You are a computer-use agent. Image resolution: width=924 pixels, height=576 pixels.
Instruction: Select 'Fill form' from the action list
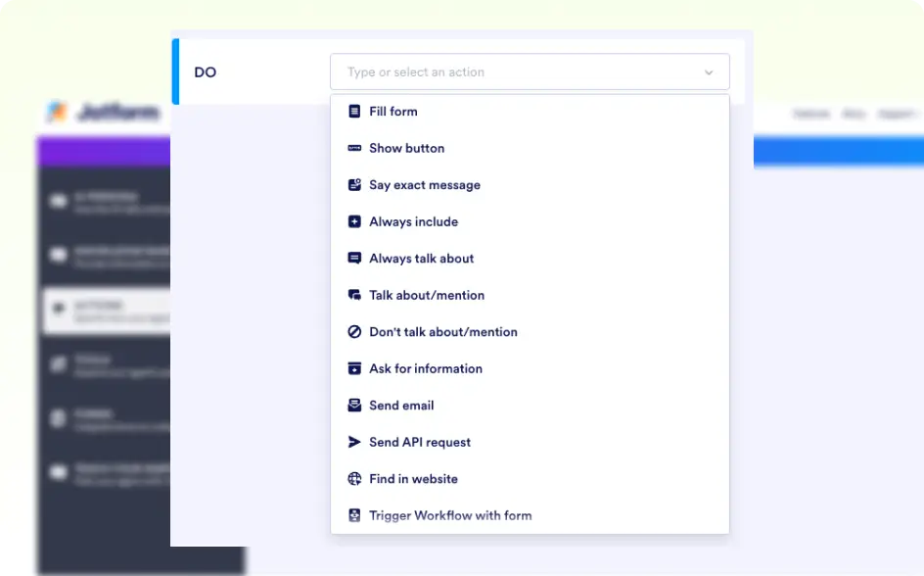tap(393, 112)
